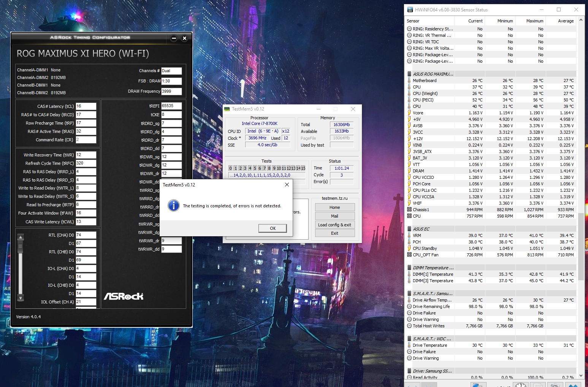This screenshot has width=588, height=387.
Task: Click the Mail button in TestMem5
Action: (x=335, y=216)
